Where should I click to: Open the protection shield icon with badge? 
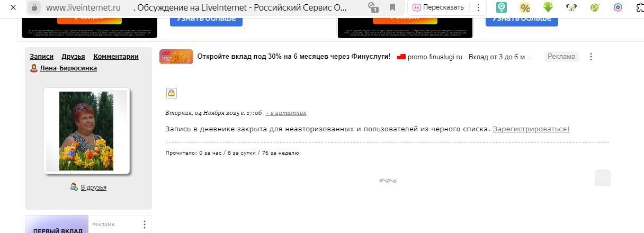(373, 7)
